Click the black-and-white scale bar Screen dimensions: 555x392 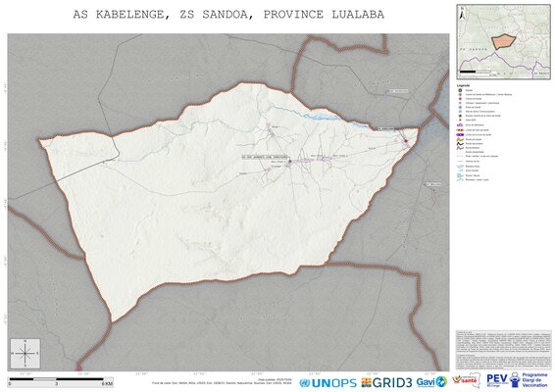pos(57,379)
